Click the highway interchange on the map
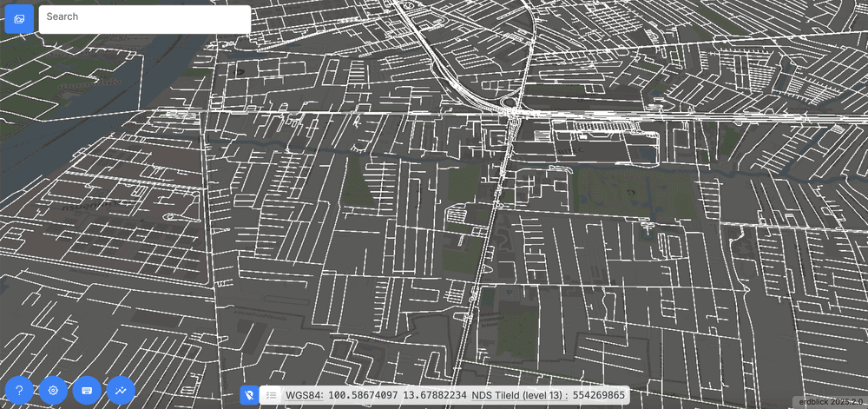The height and width of the screenshot is (409, 868). point(512,110)
